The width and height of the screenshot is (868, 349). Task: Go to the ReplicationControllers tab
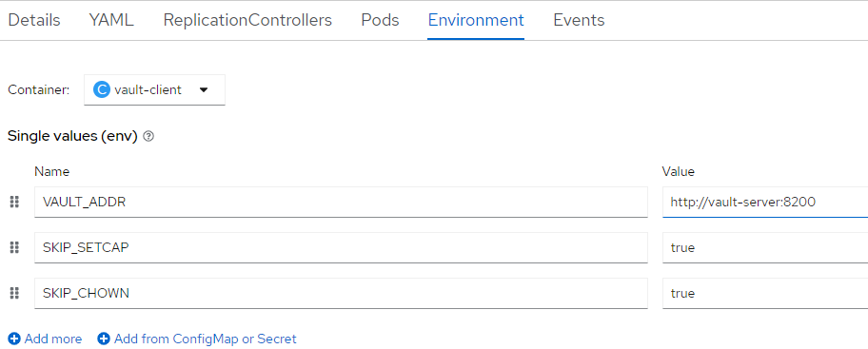point(247,21)
